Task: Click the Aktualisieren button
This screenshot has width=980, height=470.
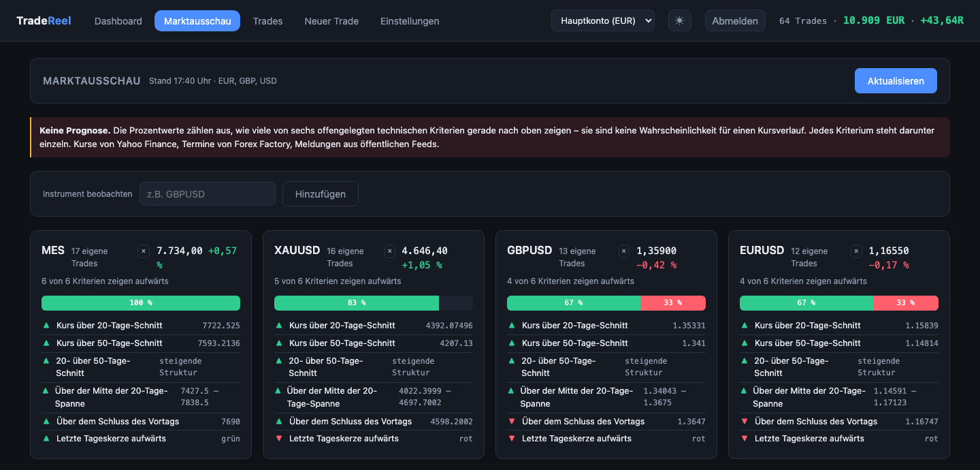Action: click(896, 80)
